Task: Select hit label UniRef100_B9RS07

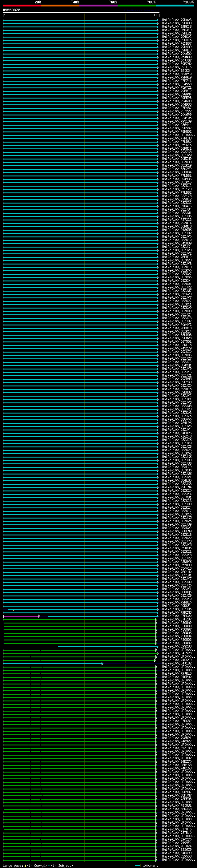Action: coord(177,128)
